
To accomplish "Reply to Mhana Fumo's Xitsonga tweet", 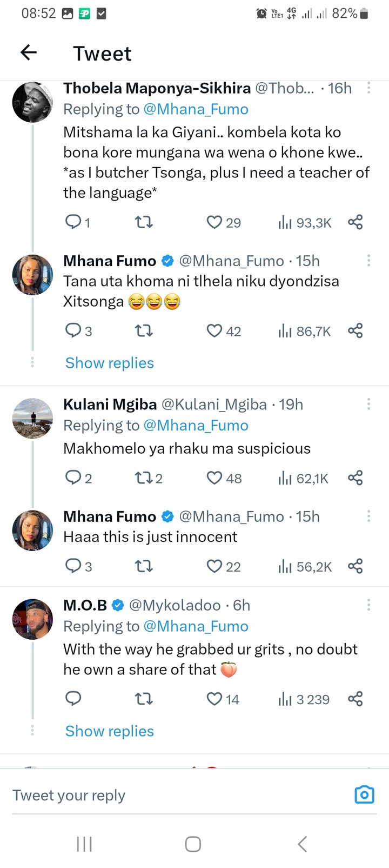I will pos(73,331).
